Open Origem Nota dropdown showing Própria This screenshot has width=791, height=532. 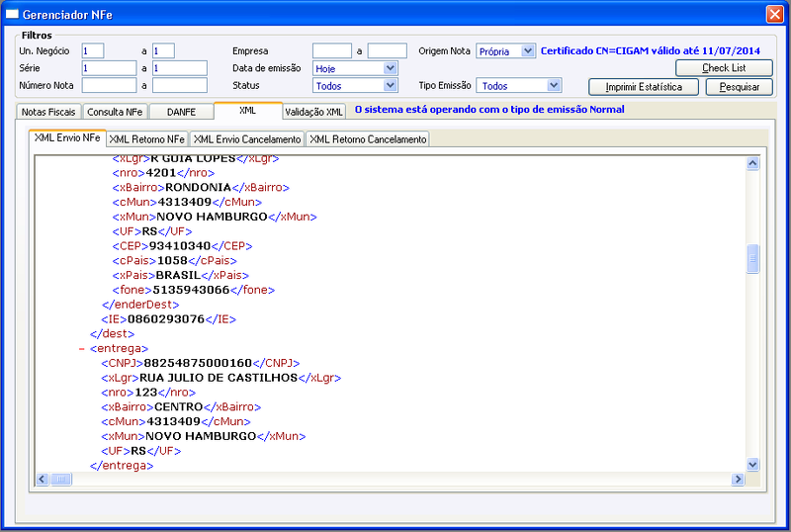pyautogui.click(x=505, y=51)
